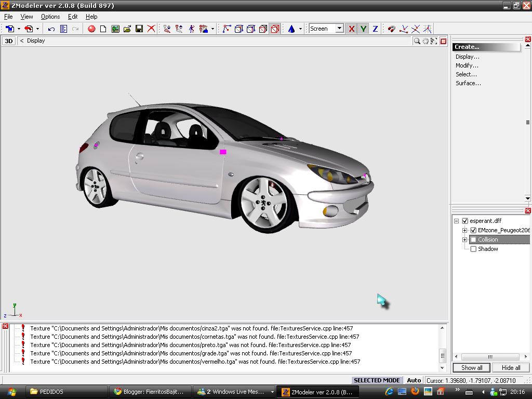Uncheck the esperant.dff checkbox

click(465, 221)
